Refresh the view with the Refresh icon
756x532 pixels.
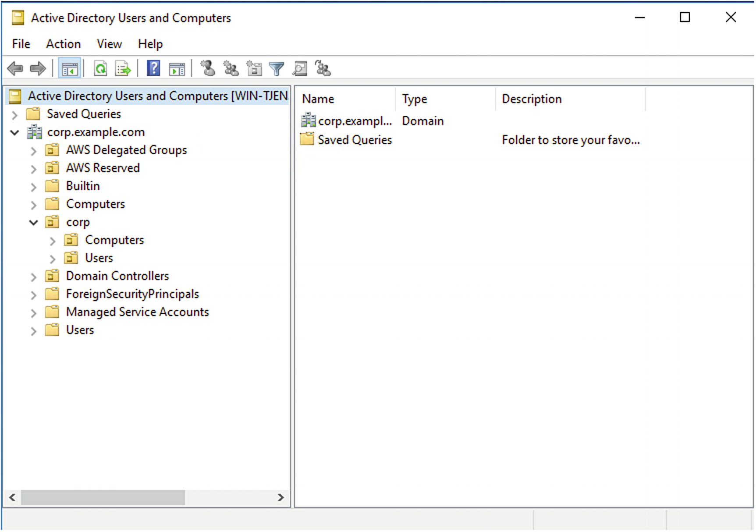(101, 69)
